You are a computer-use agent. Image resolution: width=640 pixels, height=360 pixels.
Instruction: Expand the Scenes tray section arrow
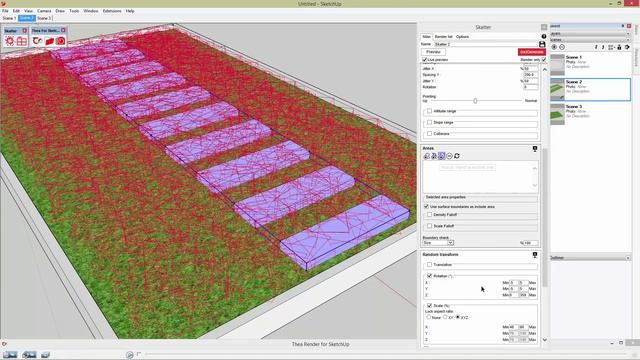point(628,40)
